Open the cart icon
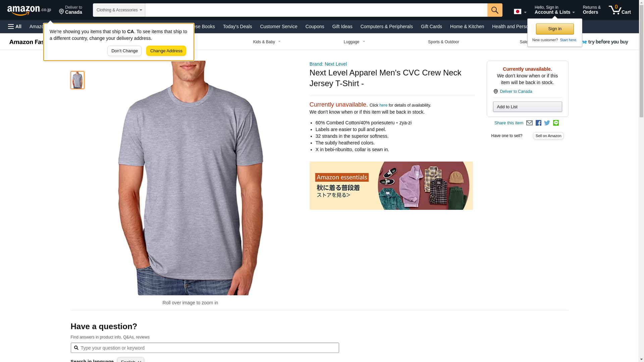The width and height of the screenshot is (644, 362). (x=620, y=10)
